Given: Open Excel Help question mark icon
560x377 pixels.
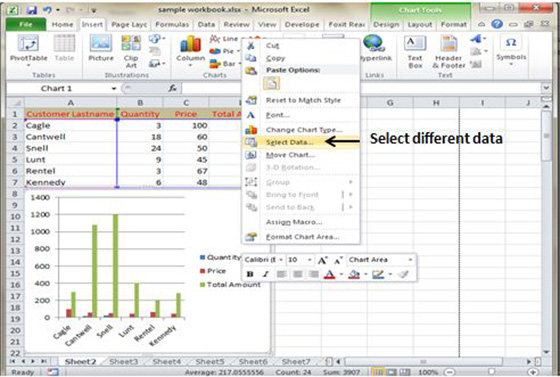Looking at the screenshot, I should coord(497,24).
